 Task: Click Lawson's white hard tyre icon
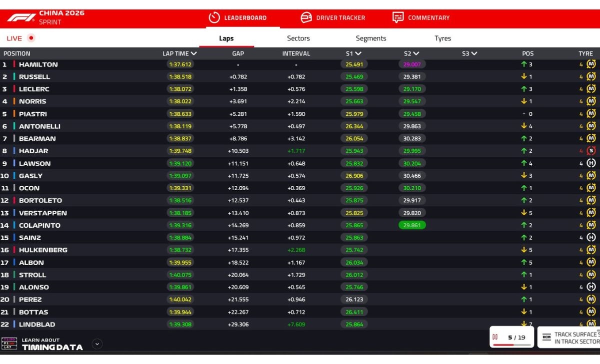[x=591, y=163]
